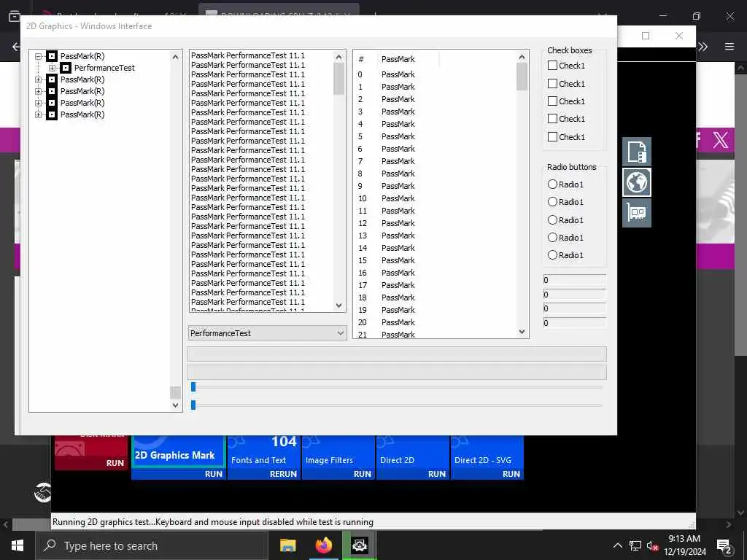Go back using the browser back arrow

click(16, 47)
